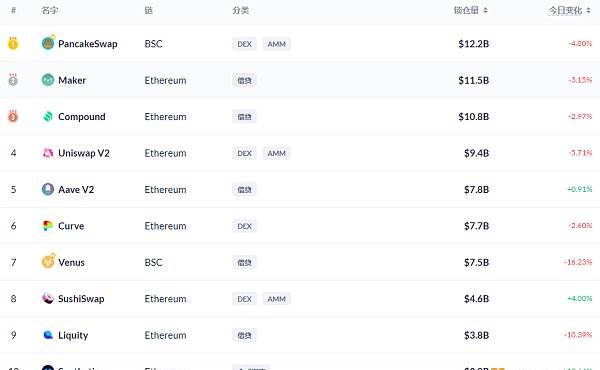The image size is (600, 370).
Task: Open the PancakeSwap project name link
Action: 88,44
